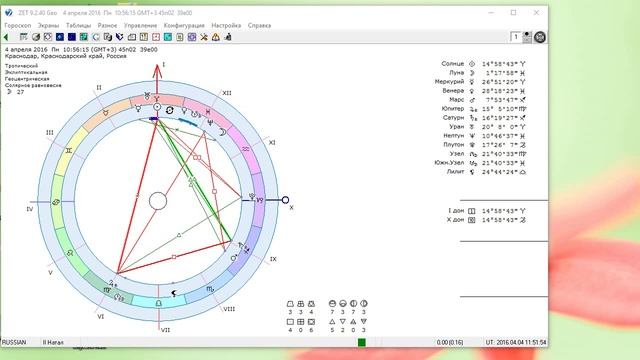Viewport: 640px width, 360px height.
Task: Click the green grid toolbar icon
Action: (x=84, y=37)
